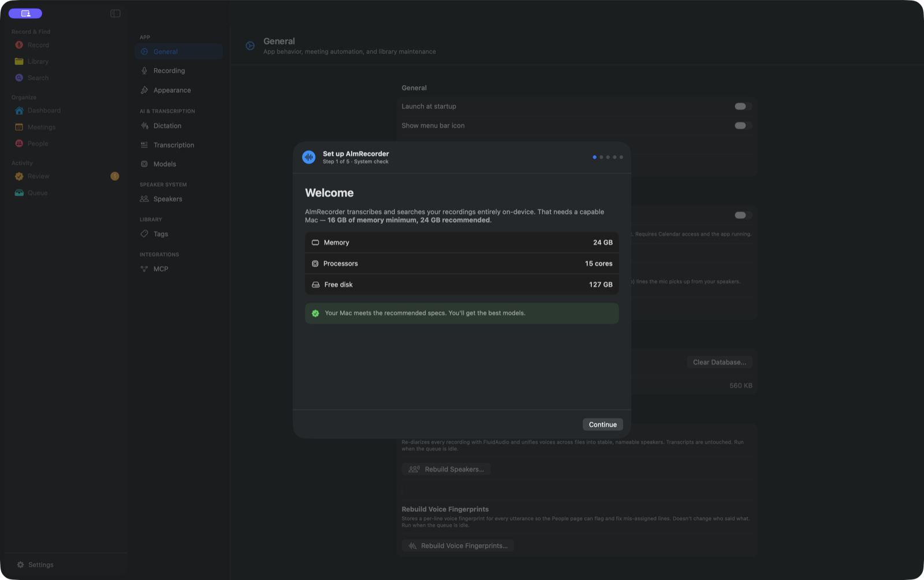Click the Meetings calendar icon

(x=19, y=127)
